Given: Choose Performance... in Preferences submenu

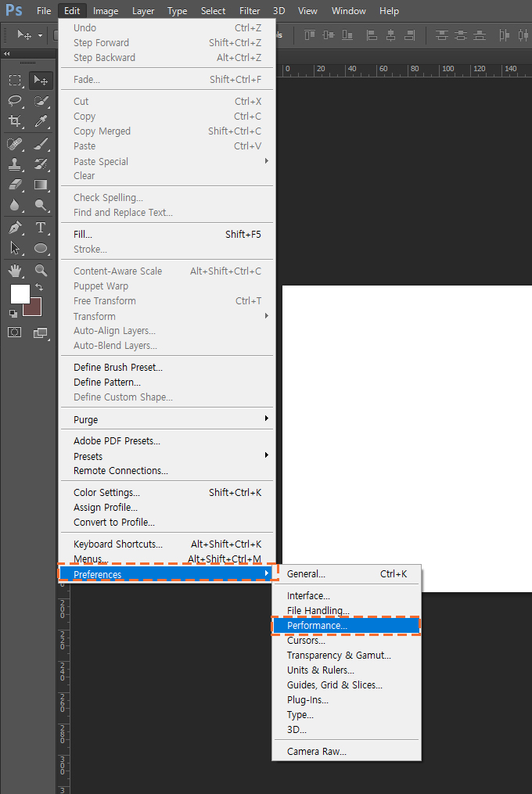Looking at the screenshot, I should [x=347, y=625].
